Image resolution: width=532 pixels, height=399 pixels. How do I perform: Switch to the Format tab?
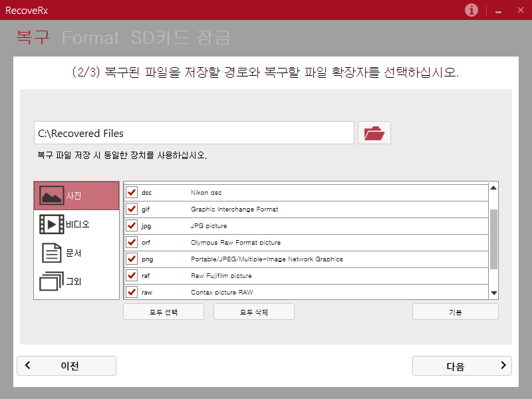90,38
